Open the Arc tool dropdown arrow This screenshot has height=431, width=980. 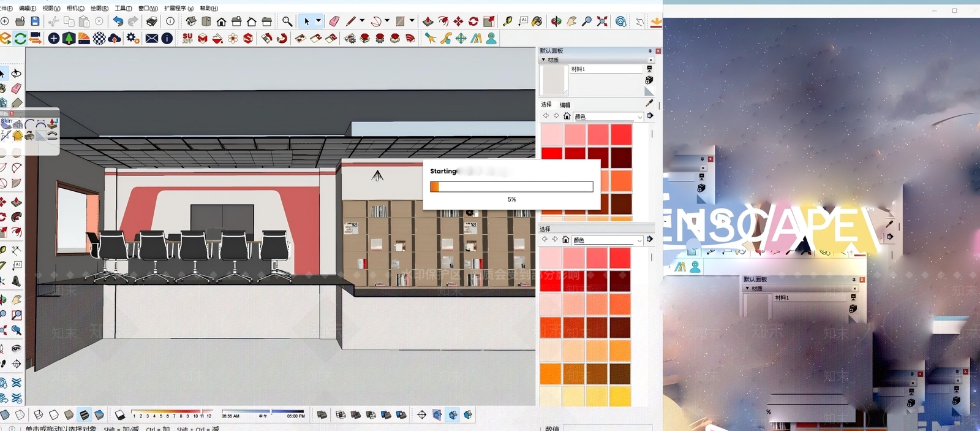[387, 21]
